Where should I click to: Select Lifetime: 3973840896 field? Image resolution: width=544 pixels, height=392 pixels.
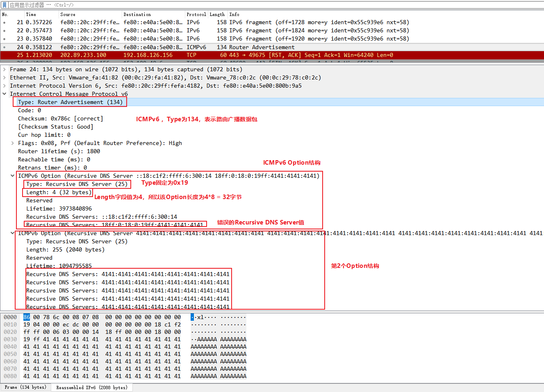59,208
